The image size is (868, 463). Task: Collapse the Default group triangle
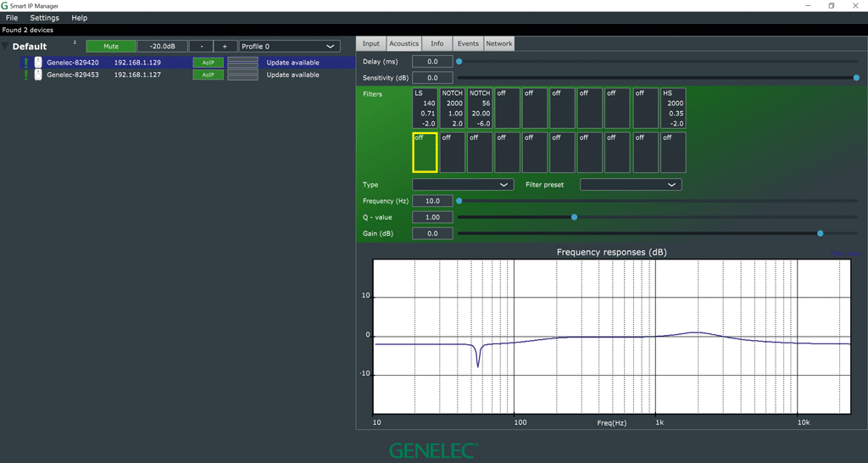click(5, 46)
